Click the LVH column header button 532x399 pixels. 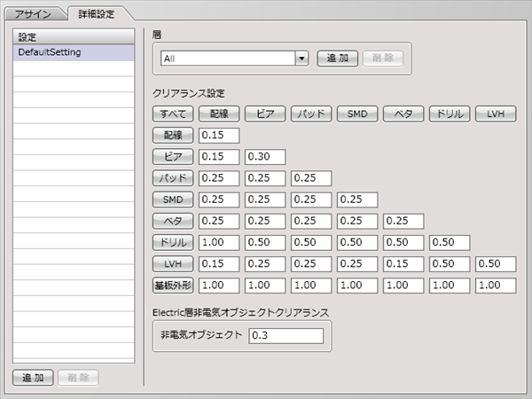point(496,113)
